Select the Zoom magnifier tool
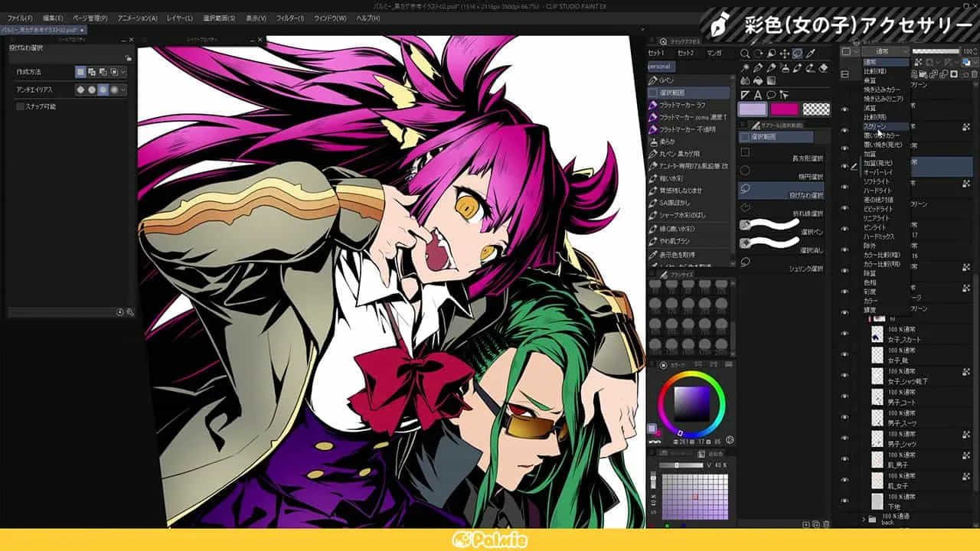The image size is (980, 551). coord(745,54)
